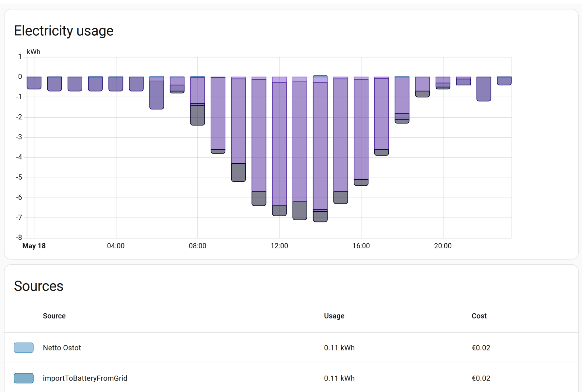This screenshot has height=392, width=582.
Task: Click the bar at 16:00
Action: point(361,131)
